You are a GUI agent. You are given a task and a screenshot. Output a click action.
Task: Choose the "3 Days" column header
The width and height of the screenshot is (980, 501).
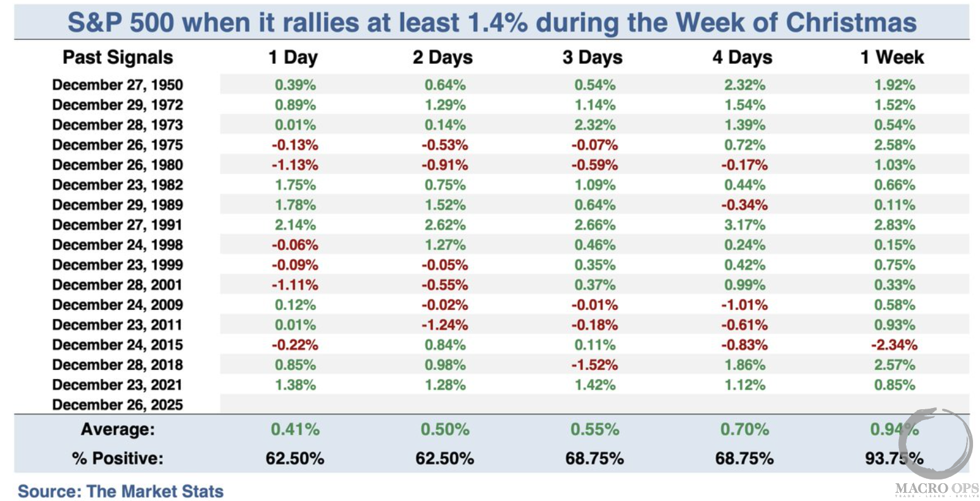pyautogui.click(x=593, y=58)
